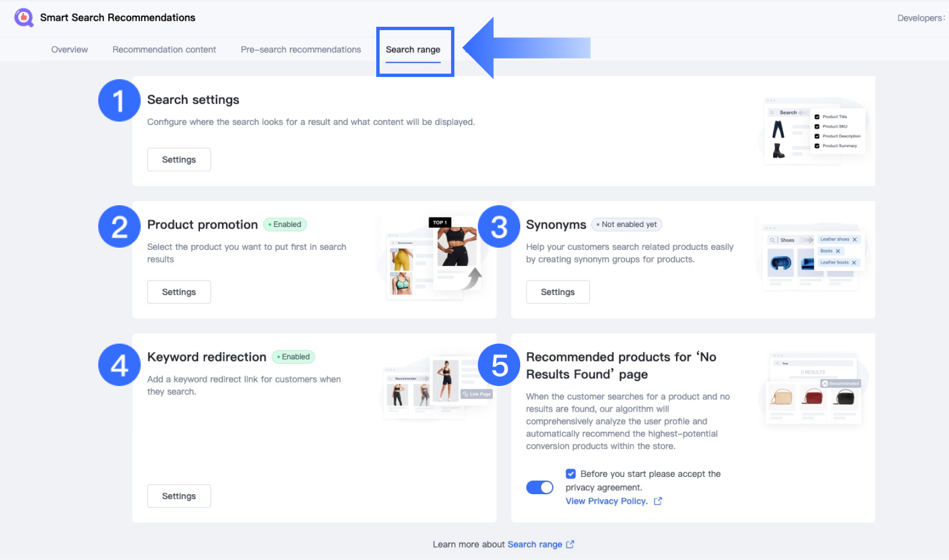Click the Synonyms heading
Screen dimensions: 949x560
pos(556,225)
